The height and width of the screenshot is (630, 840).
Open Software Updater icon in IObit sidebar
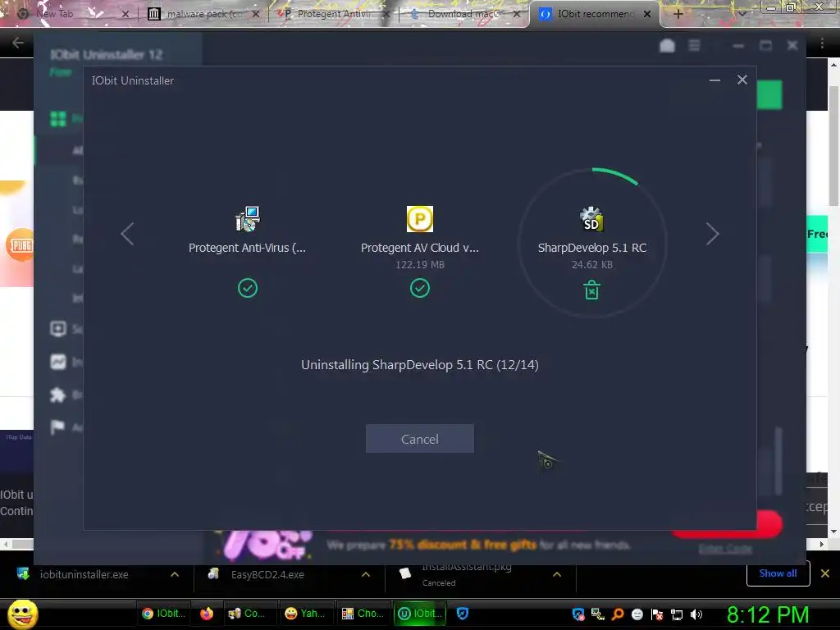(58, 328)
